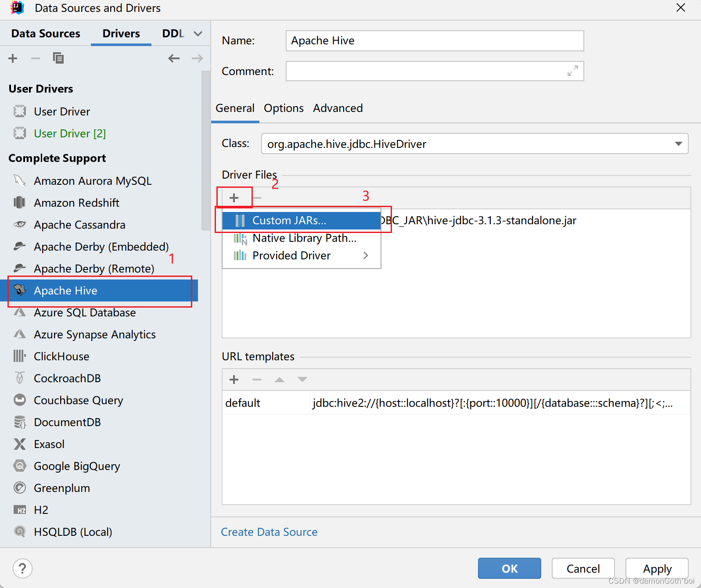Add a driver file with plus
The height and width of the screenshot is (588, 701).
(234, 198)
